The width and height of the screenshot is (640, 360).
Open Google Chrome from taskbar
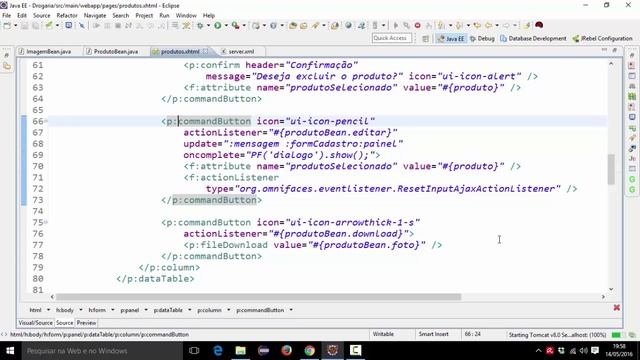[309, 351]
